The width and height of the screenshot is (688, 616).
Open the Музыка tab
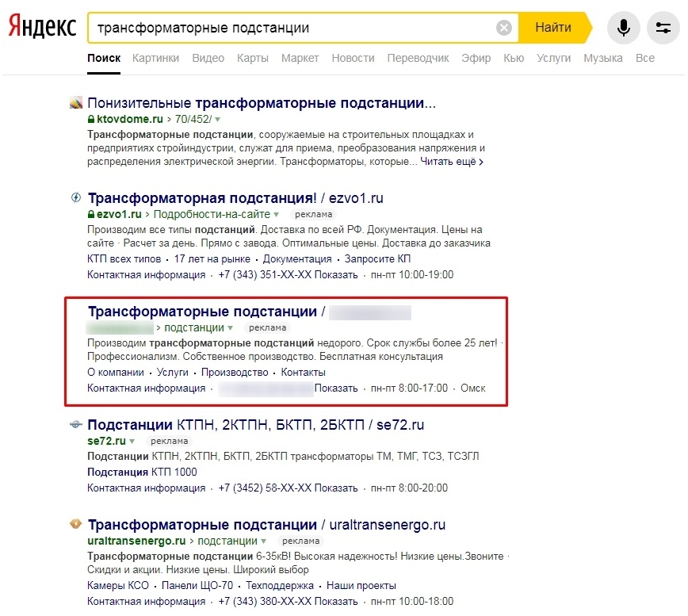coord(602,58)
